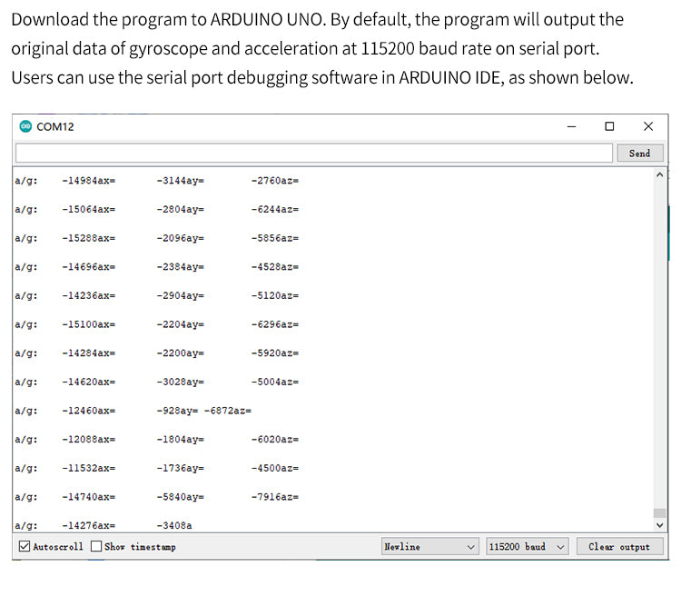Click the value -6296az= in the output

tap(275, 324)
